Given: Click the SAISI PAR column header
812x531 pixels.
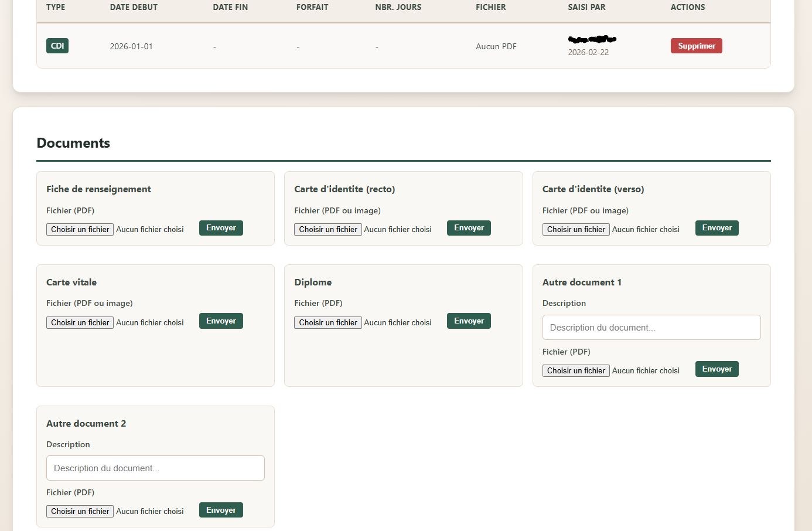Looking at the screenshot, I should pos(586,7).
